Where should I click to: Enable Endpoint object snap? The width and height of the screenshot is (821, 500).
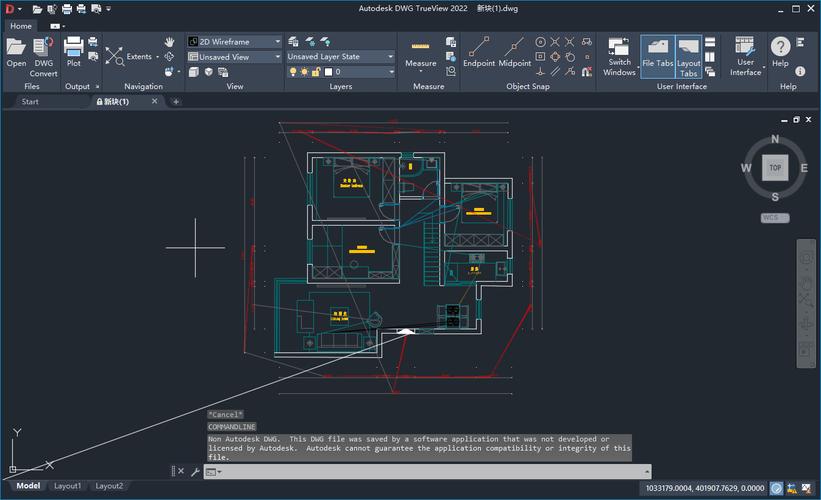[x=479, y=52]
